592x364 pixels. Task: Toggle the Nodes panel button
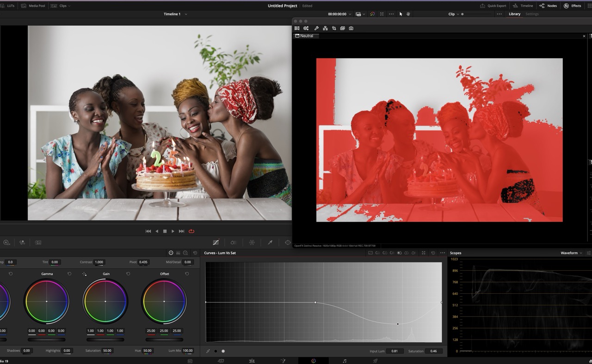549,6
